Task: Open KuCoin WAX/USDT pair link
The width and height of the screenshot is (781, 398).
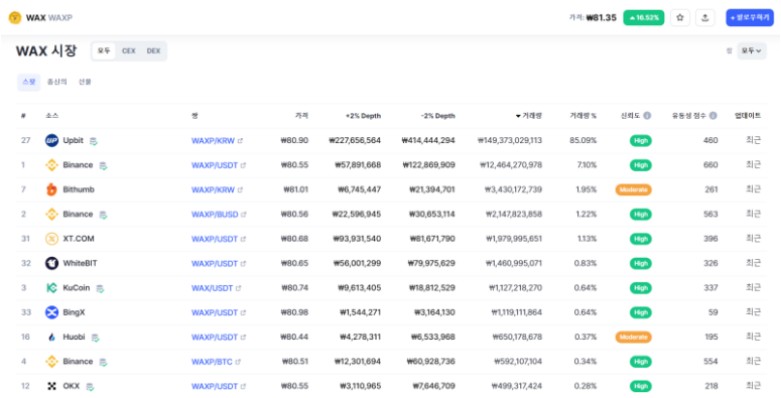Action: click(216, 288)
